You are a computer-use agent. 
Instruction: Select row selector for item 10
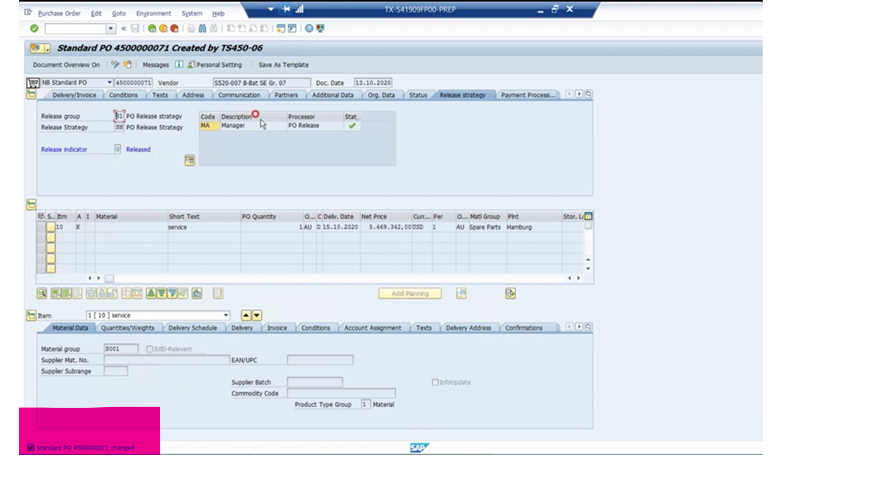tap(41, 227)
